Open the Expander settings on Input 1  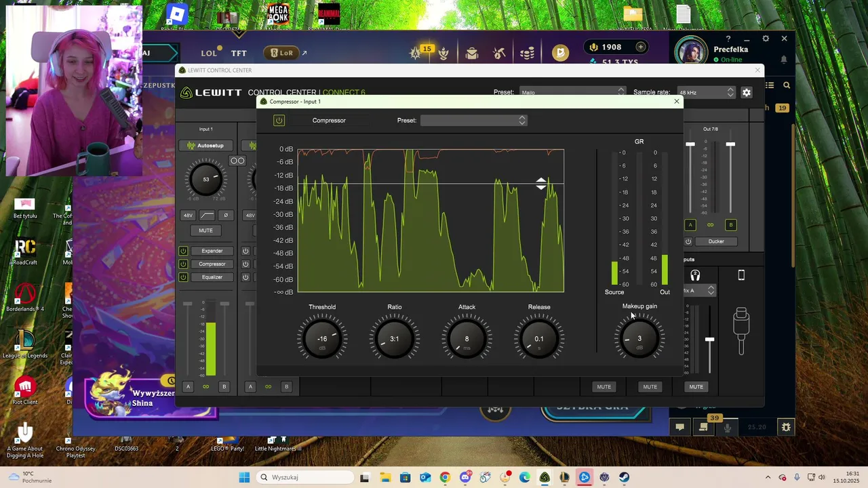212,251
